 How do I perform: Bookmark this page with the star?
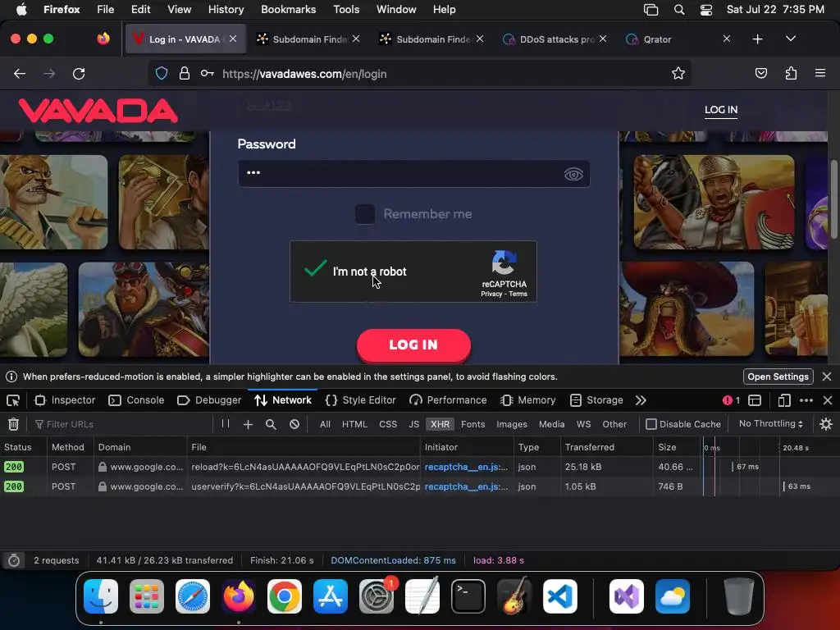(678, 73)
